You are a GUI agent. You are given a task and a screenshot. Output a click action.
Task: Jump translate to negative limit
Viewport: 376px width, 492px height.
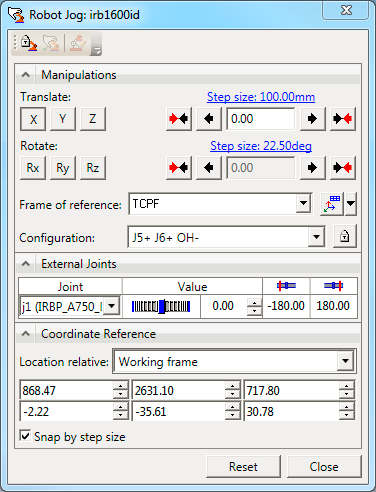pyautogui.click(x=179, y=119)
